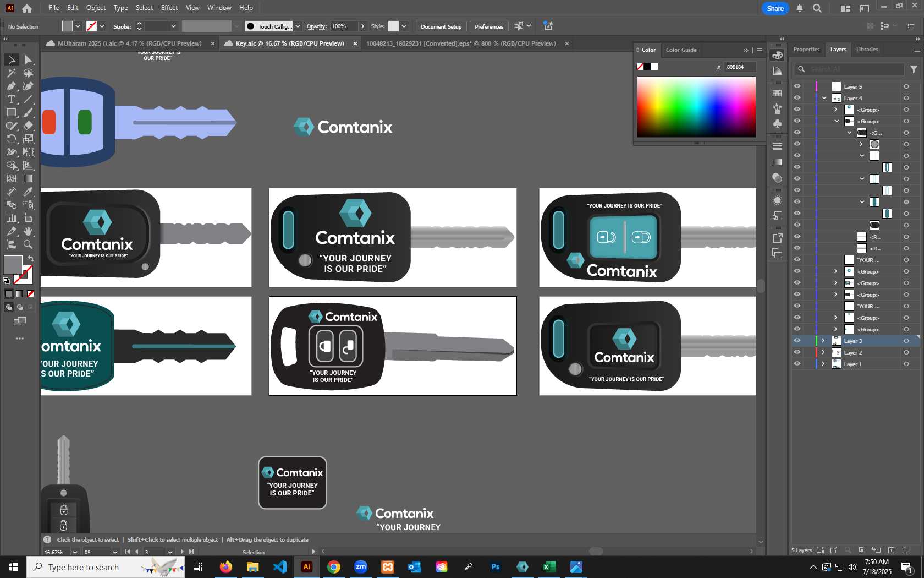Expand Layer 3 in Layers panel
Screen dimensions: 924x578
pos(823,341)
